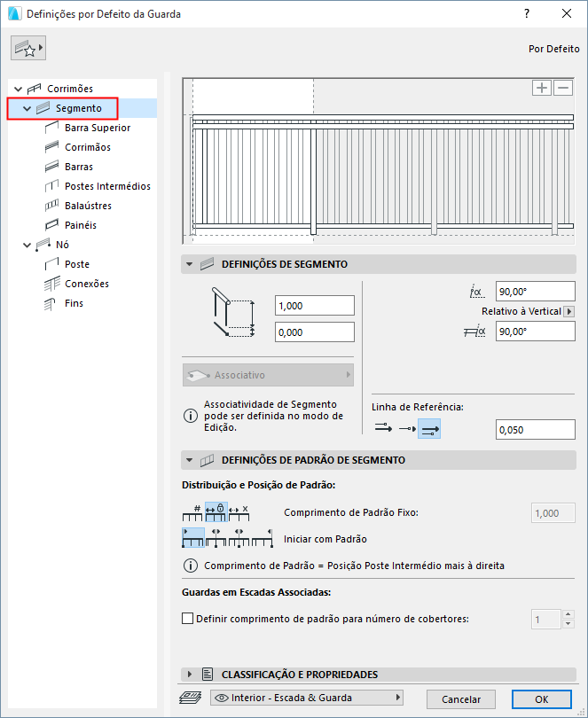Click the 'Por Defeito' label

[553, 49]
